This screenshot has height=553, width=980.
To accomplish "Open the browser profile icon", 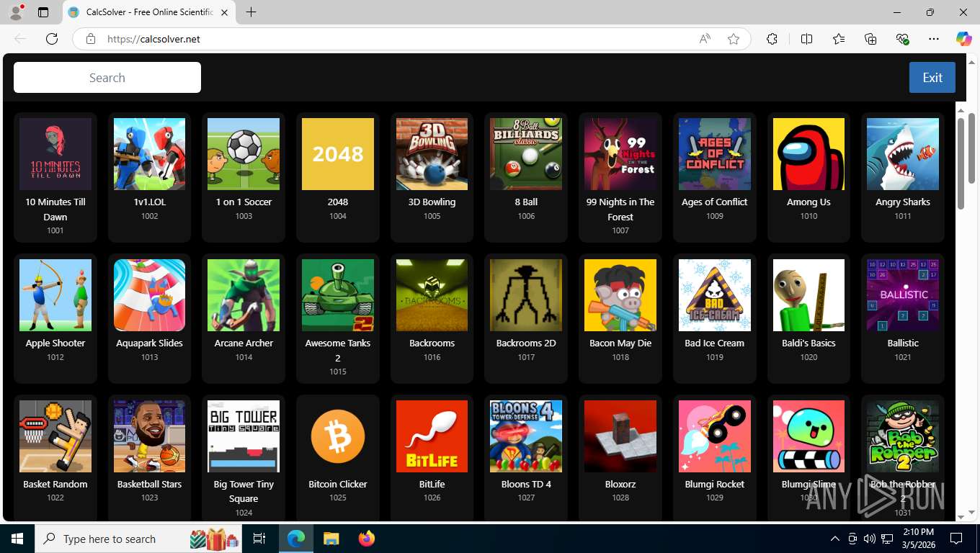I will click(16, 12).
